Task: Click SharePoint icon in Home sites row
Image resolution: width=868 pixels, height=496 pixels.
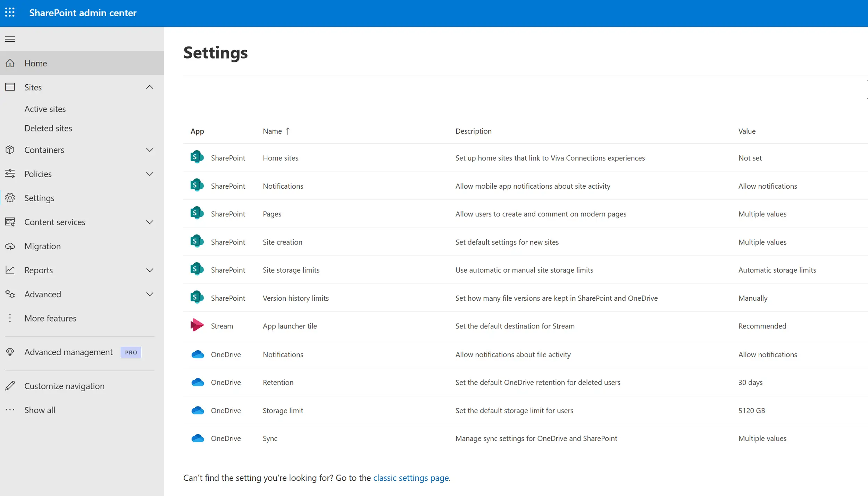Action: 197,157
